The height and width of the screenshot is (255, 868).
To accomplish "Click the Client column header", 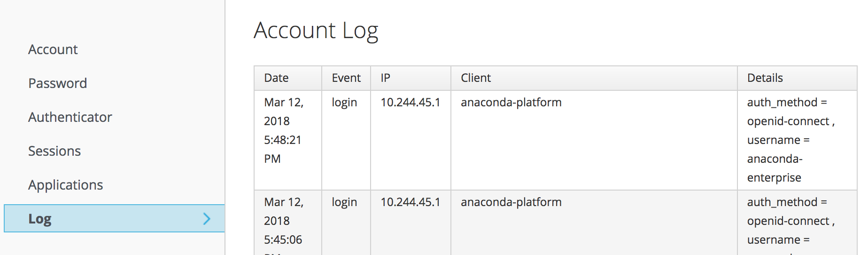I will [475, 78].
